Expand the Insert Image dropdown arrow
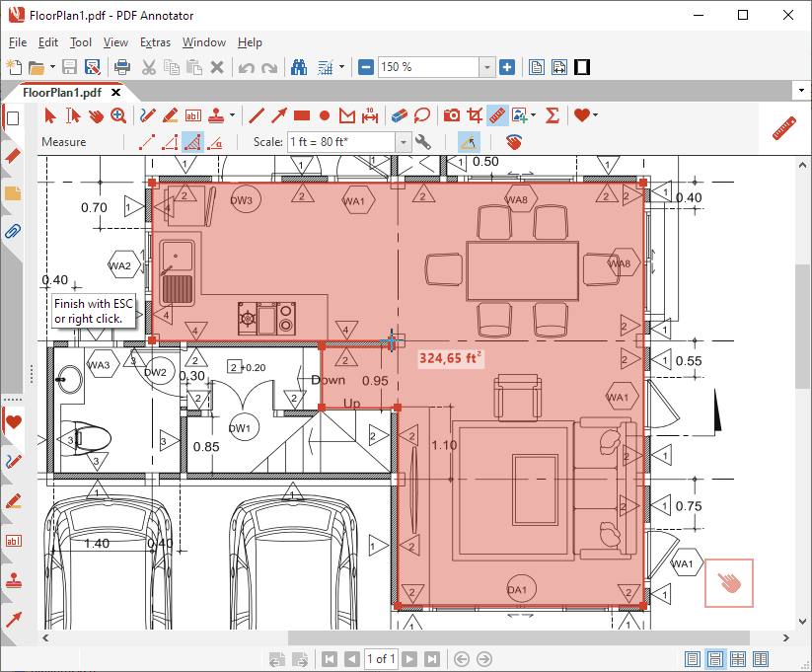 (534, 115)
